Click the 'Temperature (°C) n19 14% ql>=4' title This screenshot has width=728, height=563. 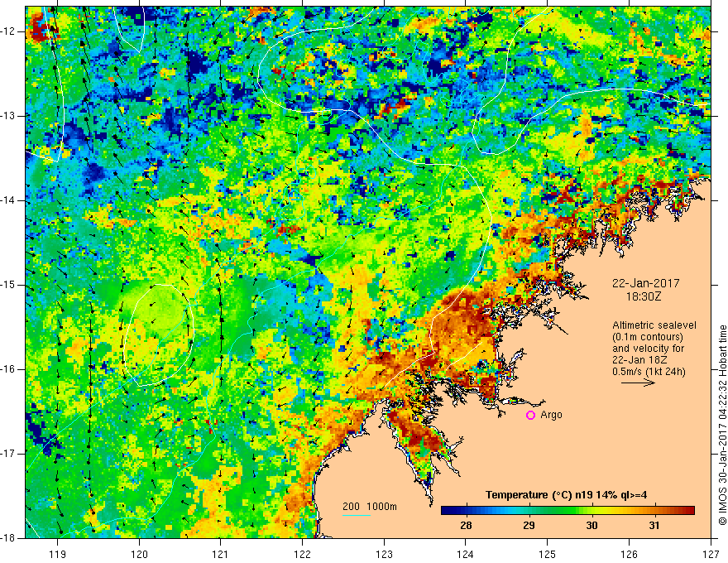[566, 495]
